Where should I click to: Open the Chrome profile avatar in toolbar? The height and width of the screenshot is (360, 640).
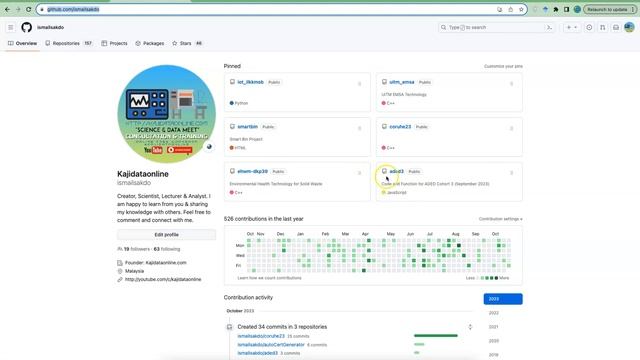[x=577, y=9]
